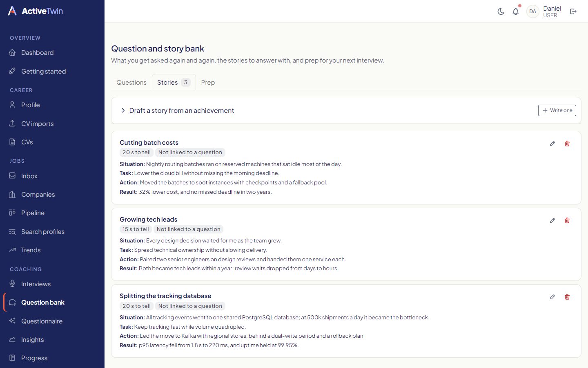
Task: Click the Daniel user name
Action: point(552,9)
